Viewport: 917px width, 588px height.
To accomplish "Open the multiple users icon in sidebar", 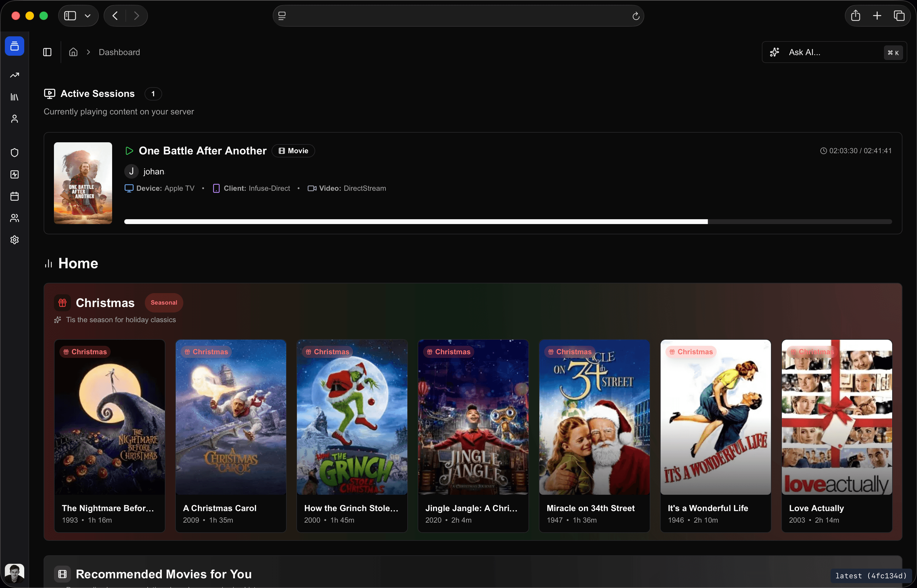I will (15, 218).
